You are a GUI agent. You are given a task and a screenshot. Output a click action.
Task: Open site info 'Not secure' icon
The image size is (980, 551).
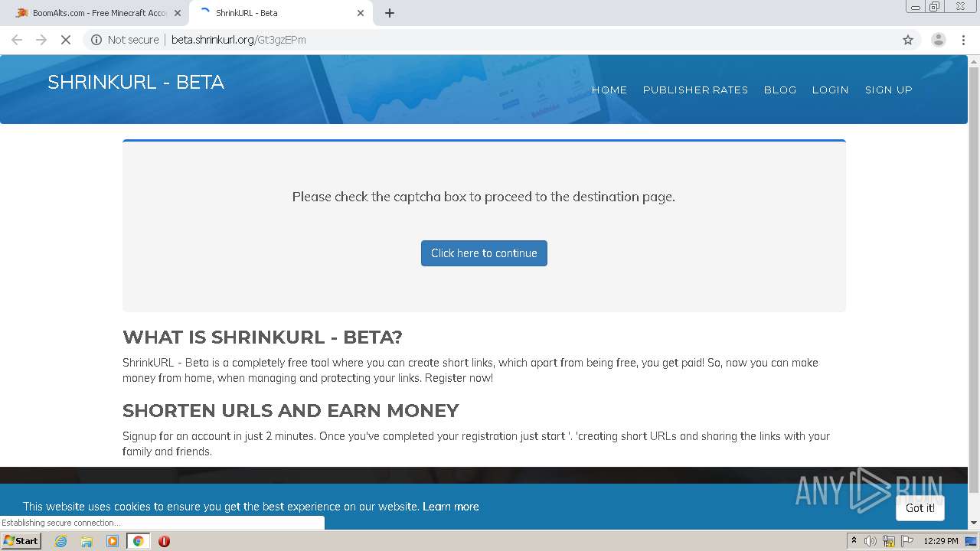coord(96,40)
